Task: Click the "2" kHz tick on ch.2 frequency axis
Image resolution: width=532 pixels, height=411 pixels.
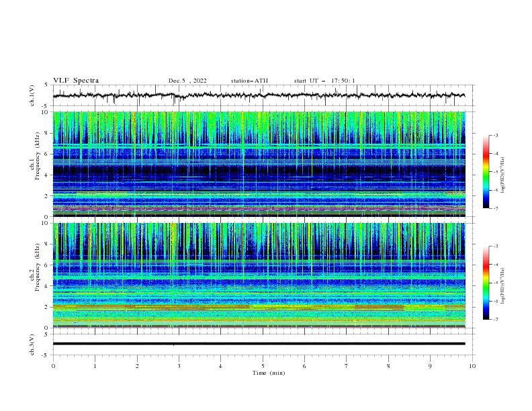Action: (48, 307)
